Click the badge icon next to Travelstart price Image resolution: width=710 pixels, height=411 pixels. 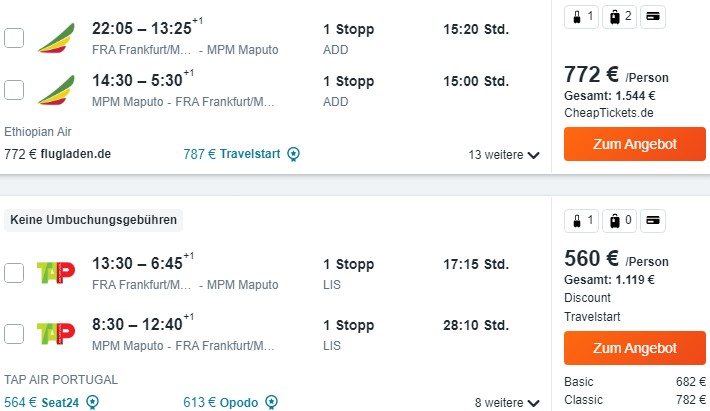pos(293,154)
